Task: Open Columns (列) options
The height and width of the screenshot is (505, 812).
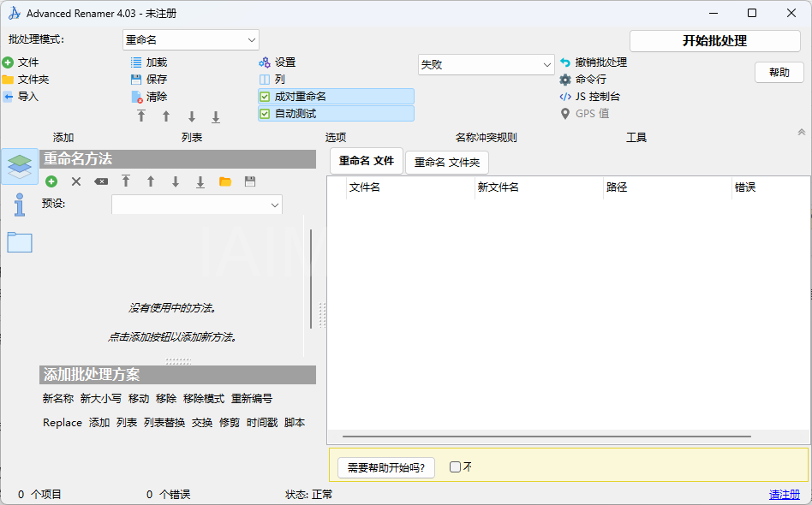Action: pyautogui.click(x=265, y=80)
